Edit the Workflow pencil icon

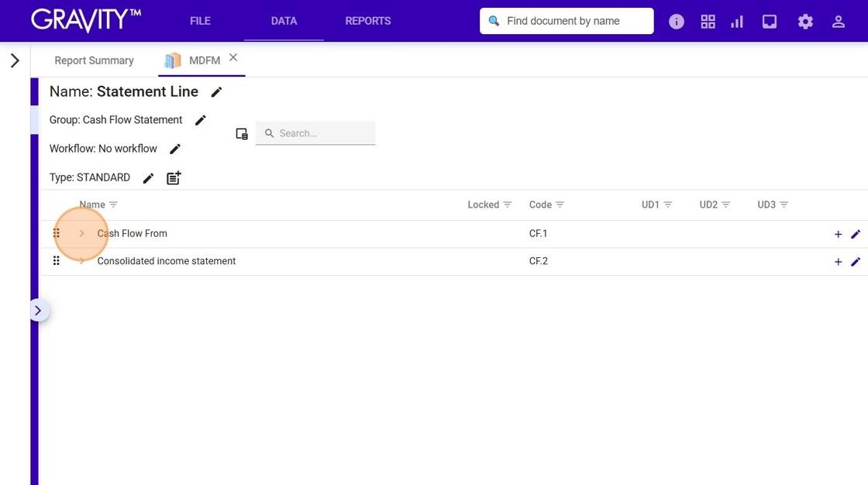tap(175, 149)
